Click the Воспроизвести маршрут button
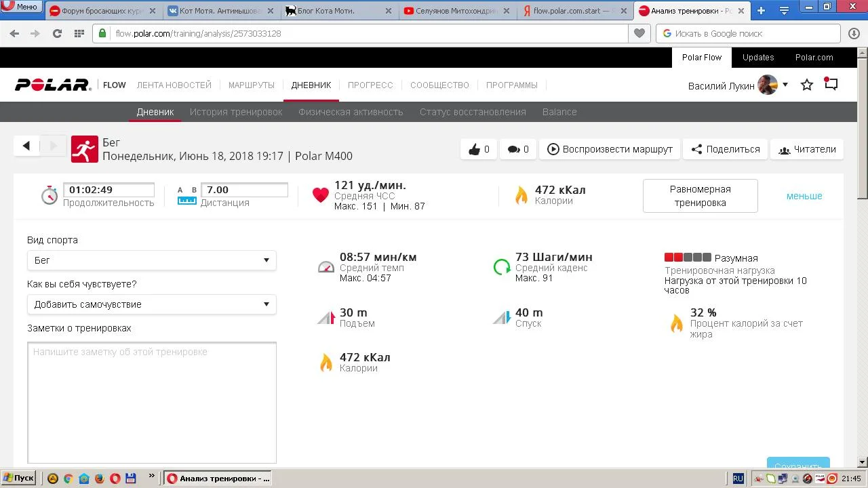This screenshot has width=868, height=488. tap(610, 149)
